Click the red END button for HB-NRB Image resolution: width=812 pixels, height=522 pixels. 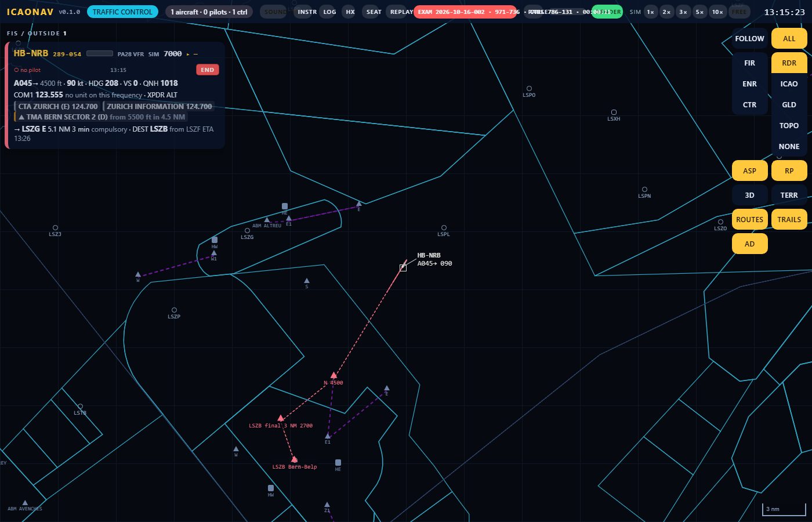[208, 70]
